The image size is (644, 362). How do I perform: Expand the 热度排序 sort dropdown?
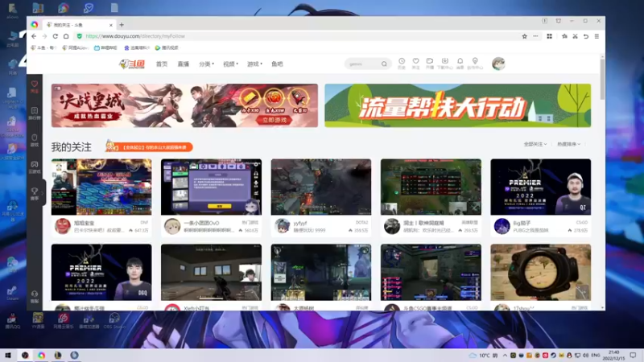coord(569,144)
